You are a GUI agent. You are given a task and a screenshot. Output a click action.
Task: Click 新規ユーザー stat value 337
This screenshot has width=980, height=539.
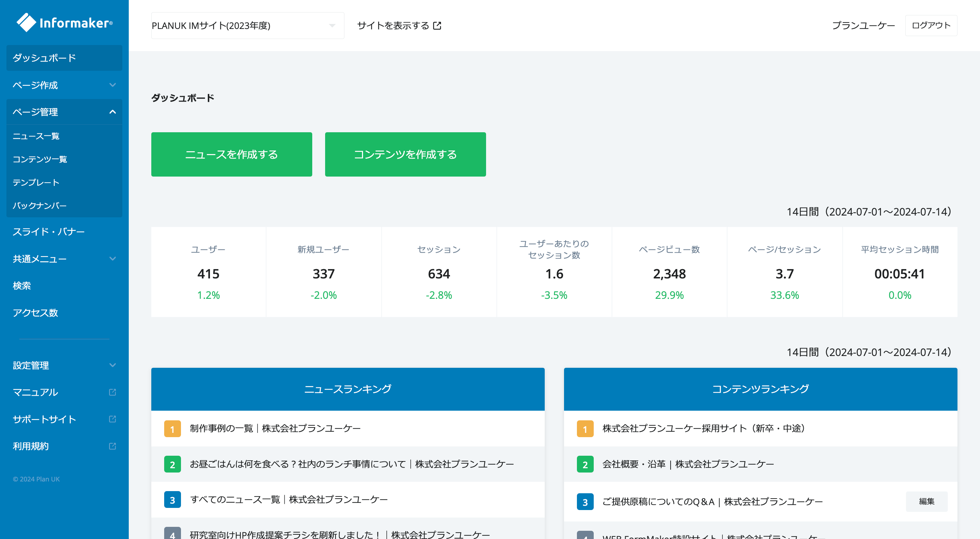pos(324,274)
